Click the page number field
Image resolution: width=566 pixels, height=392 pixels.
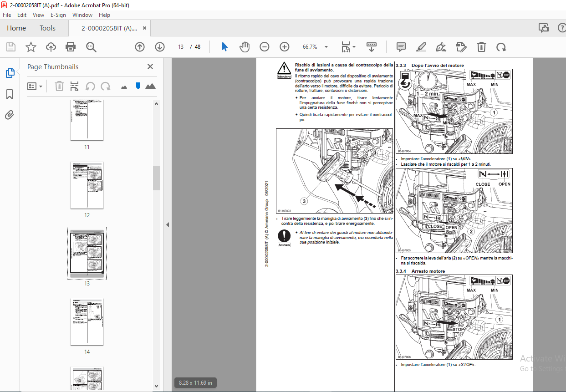[x=181, y=47]
